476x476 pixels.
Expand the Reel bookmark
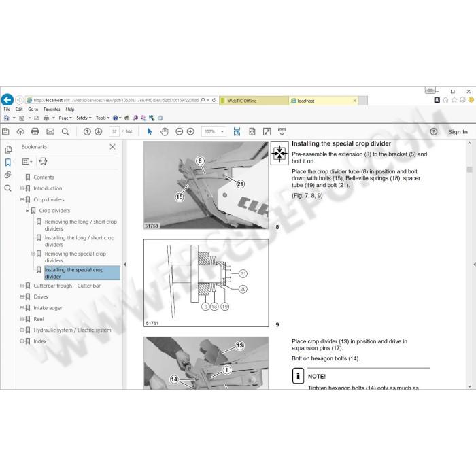[22, 319]
